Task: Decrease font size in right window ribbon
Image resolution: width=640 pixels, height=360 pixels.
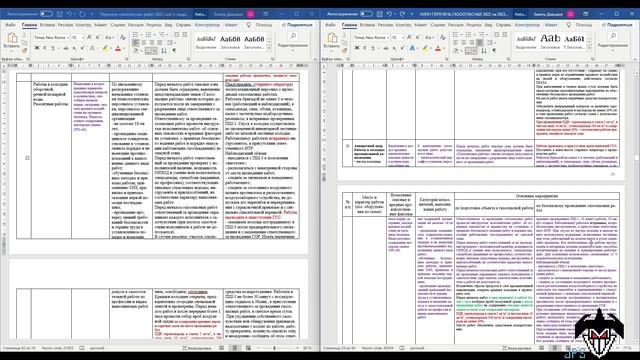Action: [418, 38]
